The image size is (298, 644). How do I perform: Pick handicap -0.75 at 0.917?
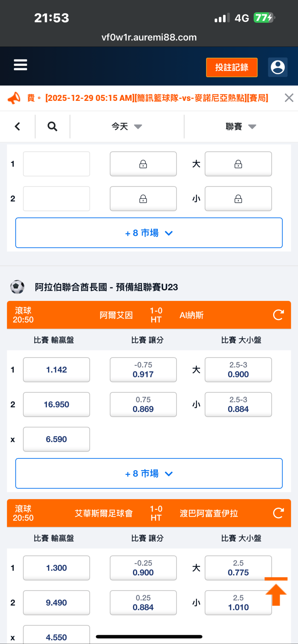pos(143,370)
